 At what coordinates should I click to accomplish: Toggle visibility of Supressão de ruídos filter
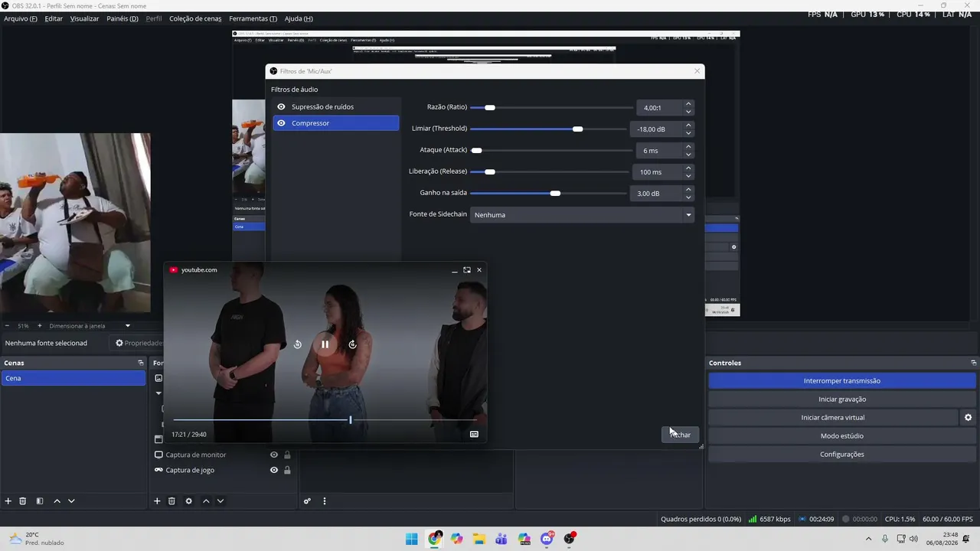pos(281,107)
